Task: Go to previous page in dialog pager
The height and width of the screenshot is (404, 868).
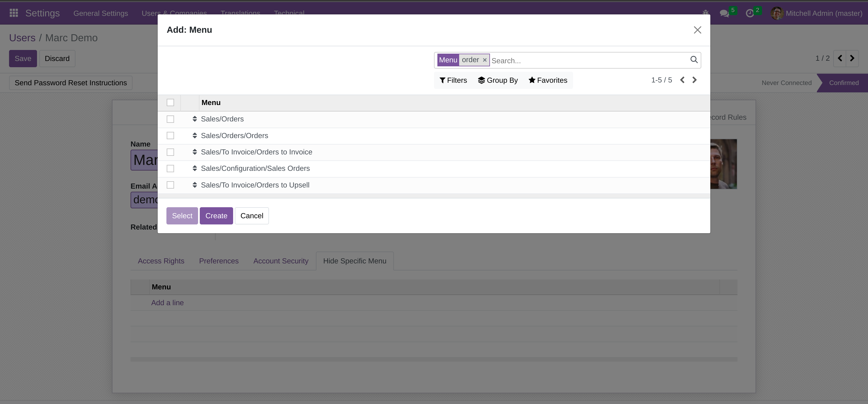Action: point(682,80)
